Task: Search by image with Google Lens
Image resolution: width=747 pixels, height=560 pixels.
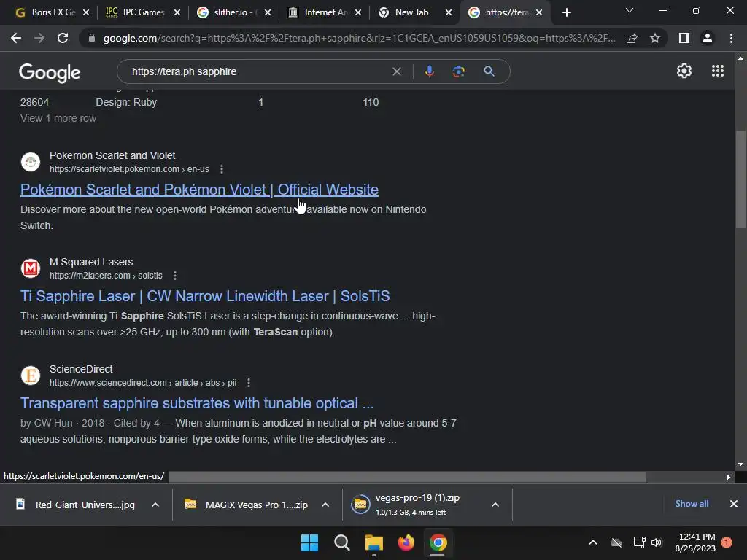Action: pyautogui.click(x=459, y=71)
